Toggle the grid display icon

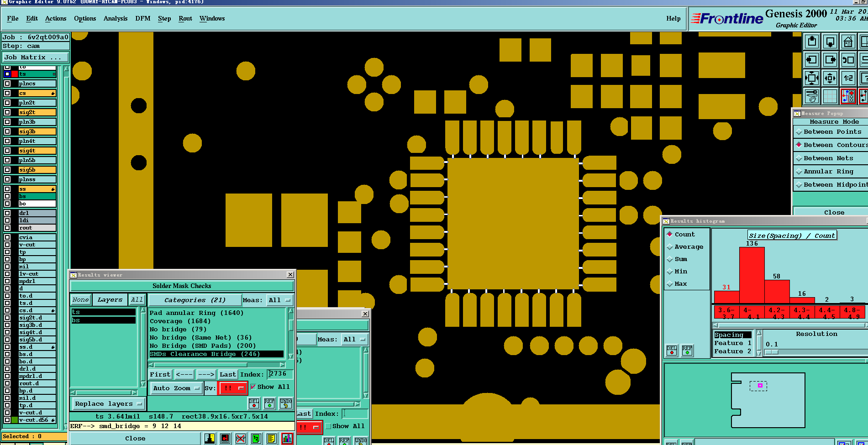830,96
